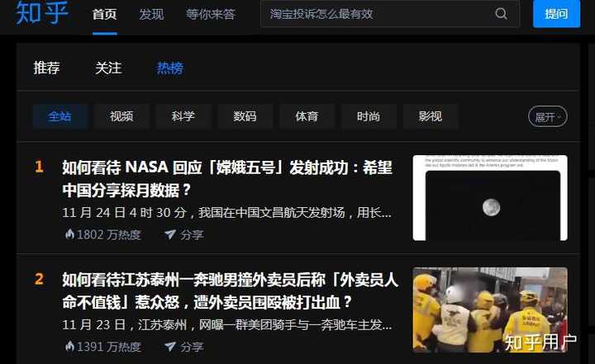Select the 视频 category filter
595x364 pixels.
point(121,116)
